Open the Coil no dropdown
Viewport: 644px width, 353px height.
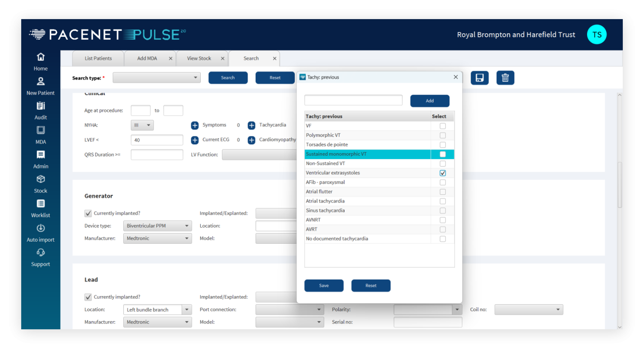(529, 310)
